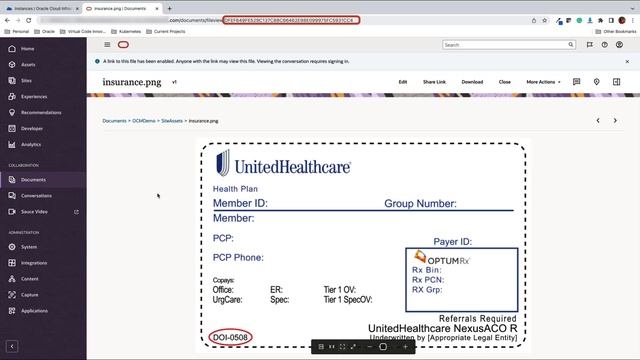This screenshot has height=360, width=640.
Task: Go back in browser history
Action: (7, 20)
